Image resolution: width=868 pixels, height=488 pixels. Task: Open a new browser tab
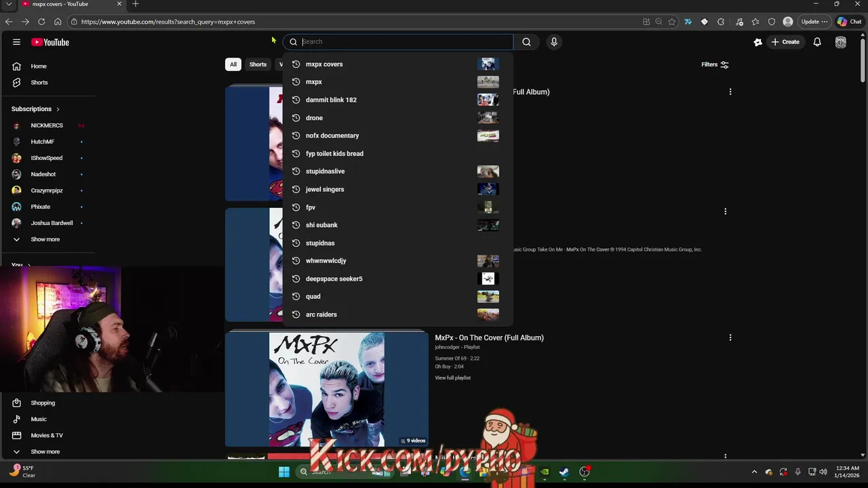coord(136,4)
